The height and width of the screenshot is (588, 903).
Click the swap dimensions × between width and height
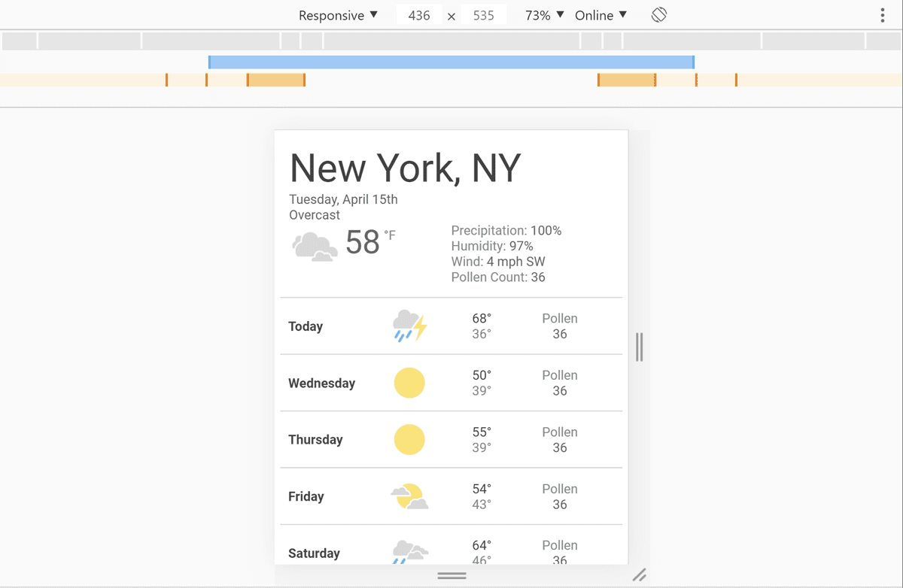coord(451,14)
